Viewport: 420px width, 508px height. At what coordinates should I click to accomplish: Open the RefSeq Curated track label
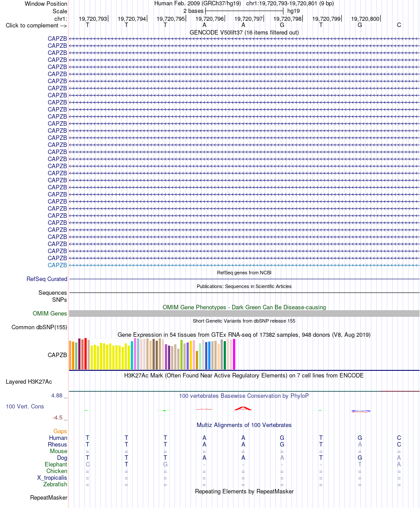pyautogui.click(x=47, y=279)
